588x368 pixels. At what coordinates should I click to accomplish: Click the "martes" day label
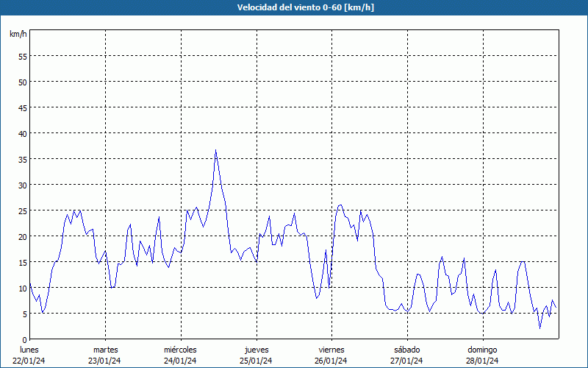[x=106, y=350]
